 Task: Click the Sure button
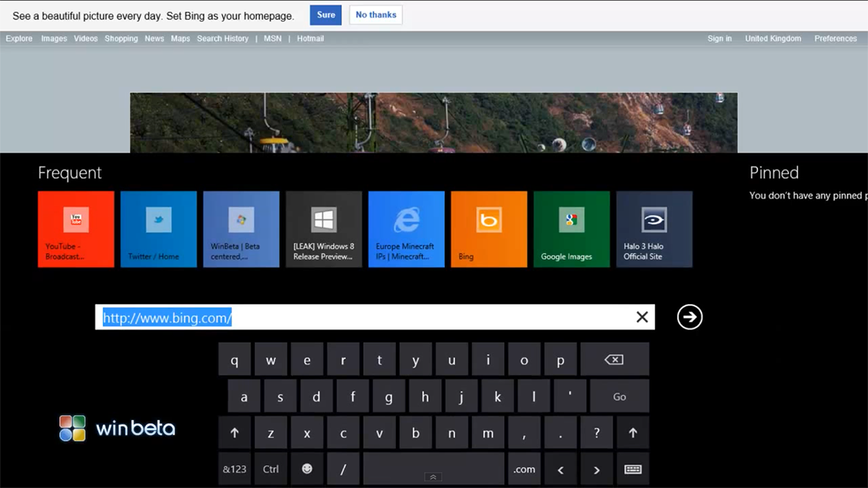pyautogui.click(x=325, y=15)
